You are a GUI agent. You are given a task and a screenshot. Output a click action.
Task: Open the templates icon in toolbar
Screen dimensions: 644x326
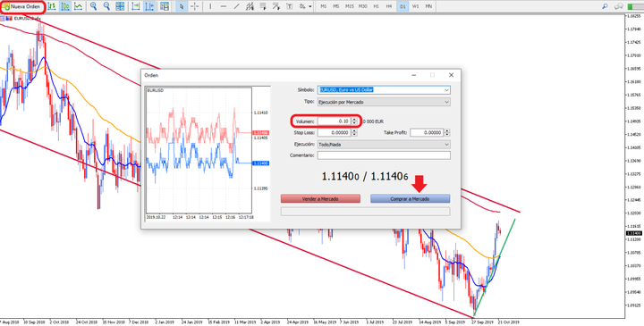(165, 6)
